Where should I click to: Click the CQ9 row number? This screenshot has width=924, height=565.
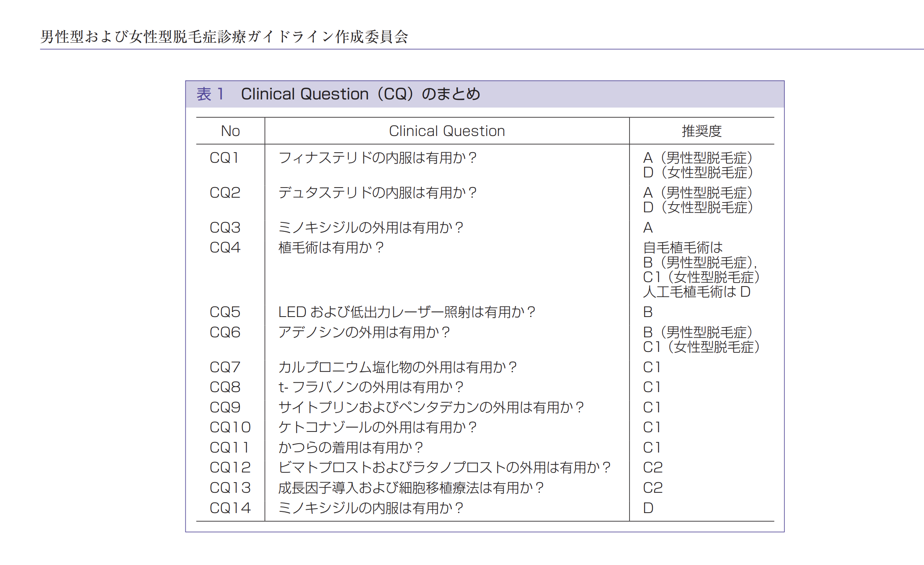point(225,408)
